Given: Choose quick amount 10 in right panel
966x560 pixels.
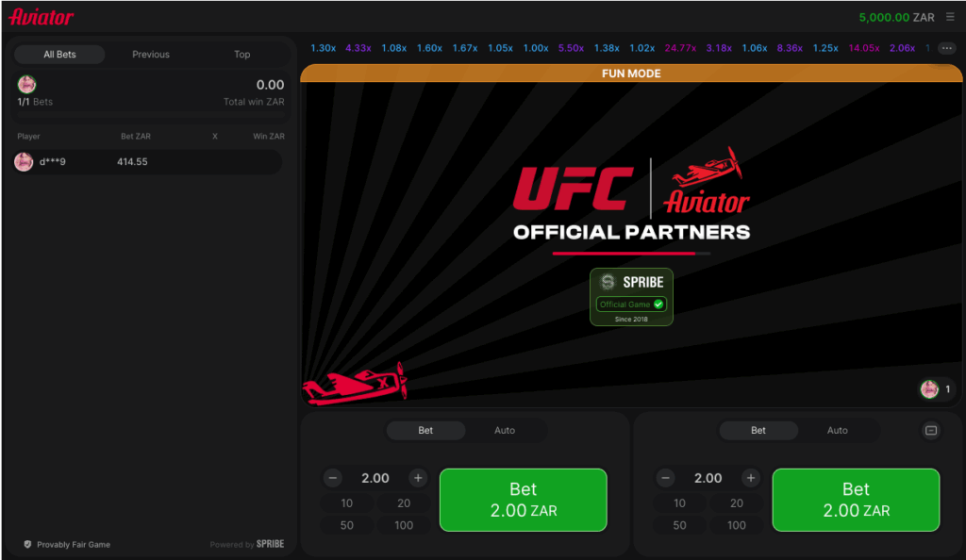Looking at the screenshot, I should [679, 503].
